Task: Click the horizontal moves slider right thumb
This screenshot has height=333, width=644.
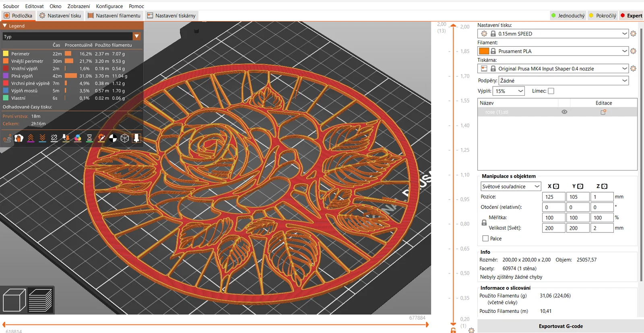Action: point(427,325)
